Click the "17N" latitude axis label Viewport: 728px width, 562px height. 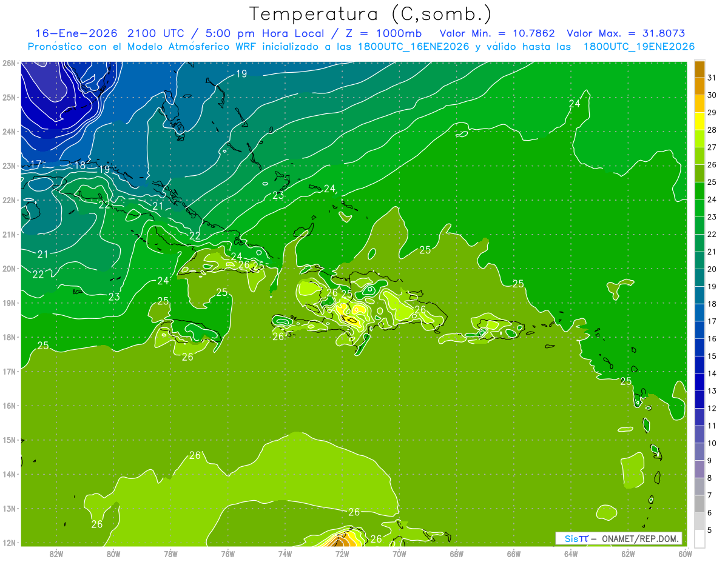coord(8,371)
